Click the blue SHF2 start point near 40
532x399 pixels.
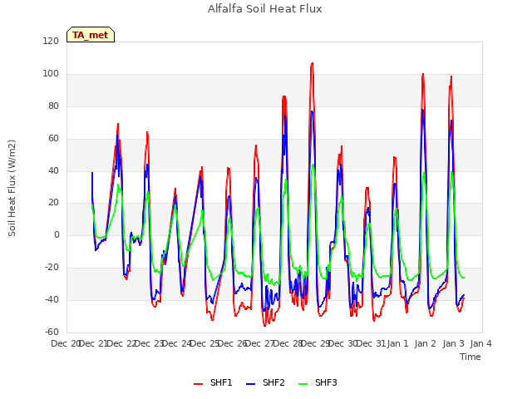pos(92,173)
